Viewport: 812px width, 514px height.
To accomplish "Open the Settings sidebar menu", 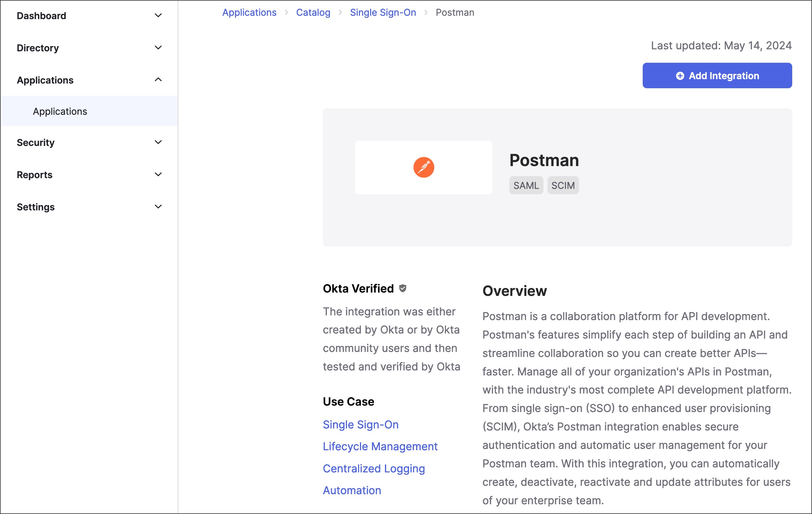I will coord(89,207).
